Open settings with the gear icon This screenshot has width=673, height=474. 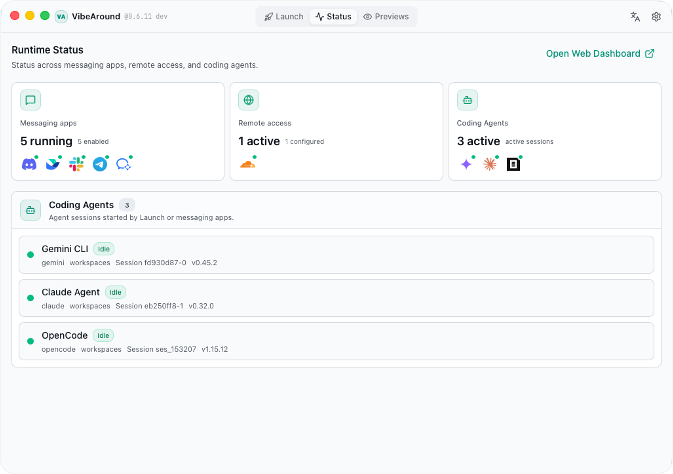coord(656,17)
